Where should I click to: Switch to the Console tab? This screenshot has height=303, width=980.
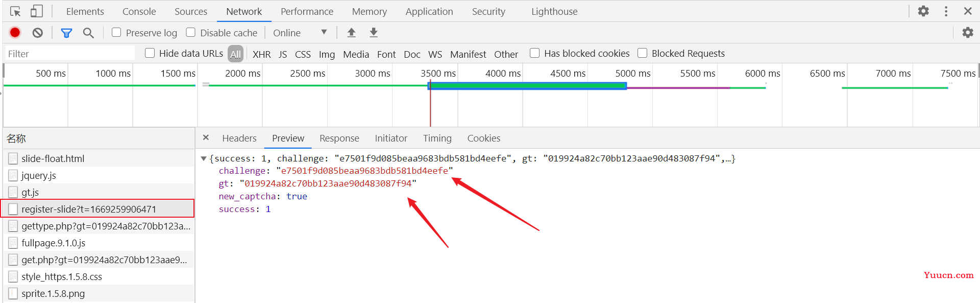pos(139,11)
